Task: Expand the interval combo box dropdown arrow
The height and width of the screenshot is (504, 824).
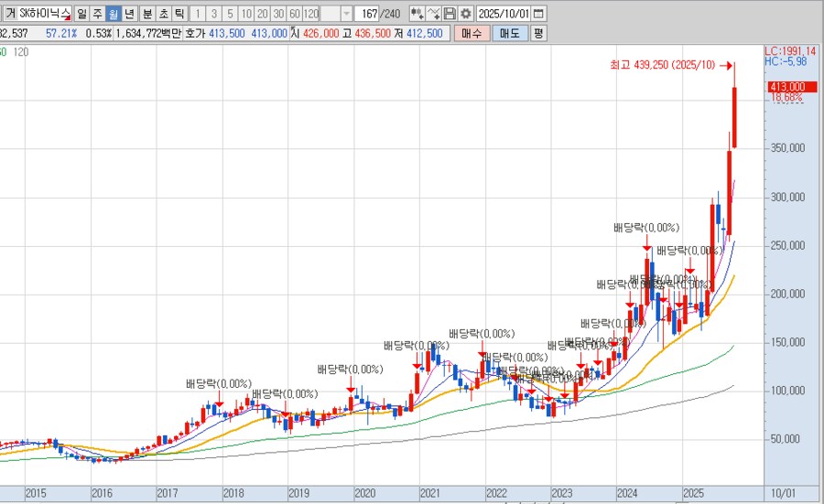Action: pyautogui.click(x=345, y=14)
